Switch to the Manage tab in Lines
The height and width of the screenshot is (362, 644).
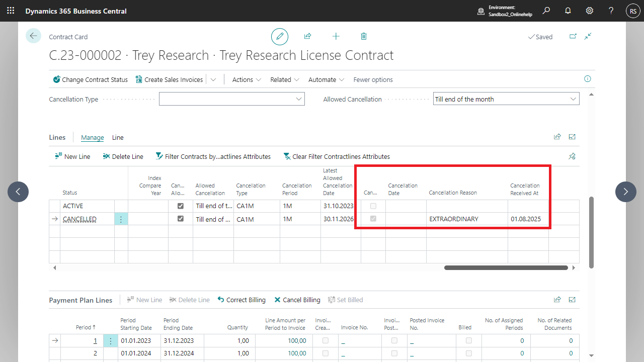[93, 137]
